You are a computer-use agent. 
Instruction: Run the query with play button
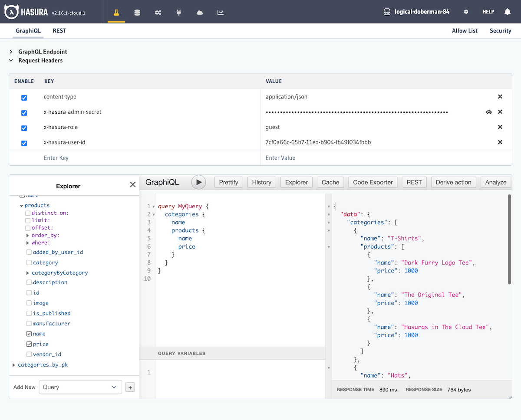(x=199, y=182)
